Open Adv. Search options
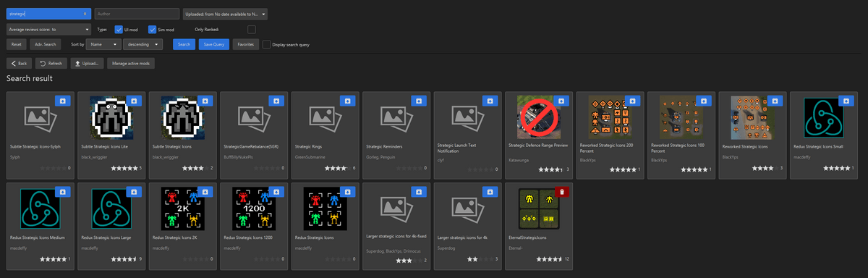This screenshot has width=868, height=278. (45, 44)
